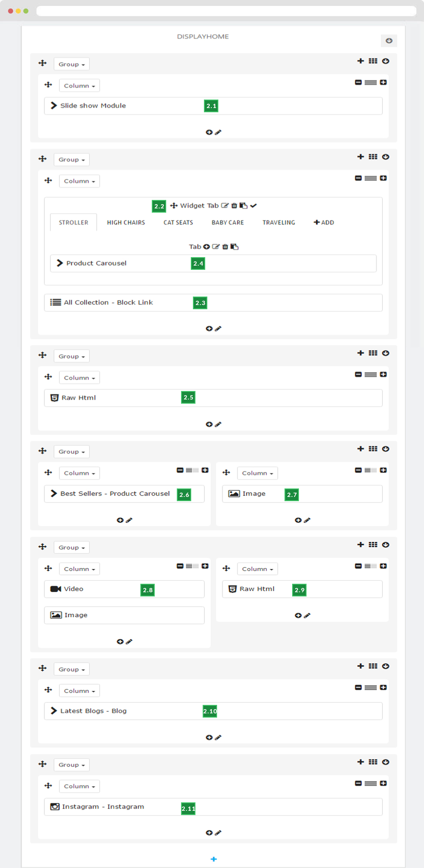Toggle the circle arrow in Instagram group header
The height and width of the screenshot is (868, 424).
click(385, 762)
